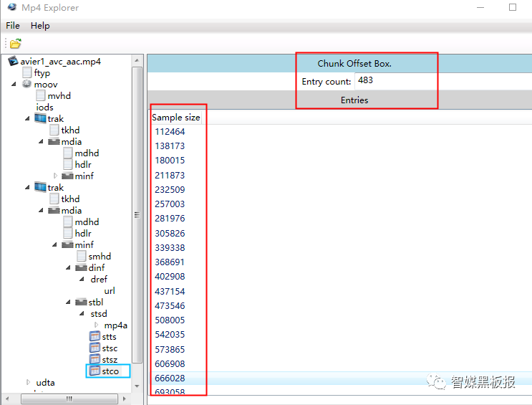
Task: Select the entry value 305826
Action: (170, 233)
